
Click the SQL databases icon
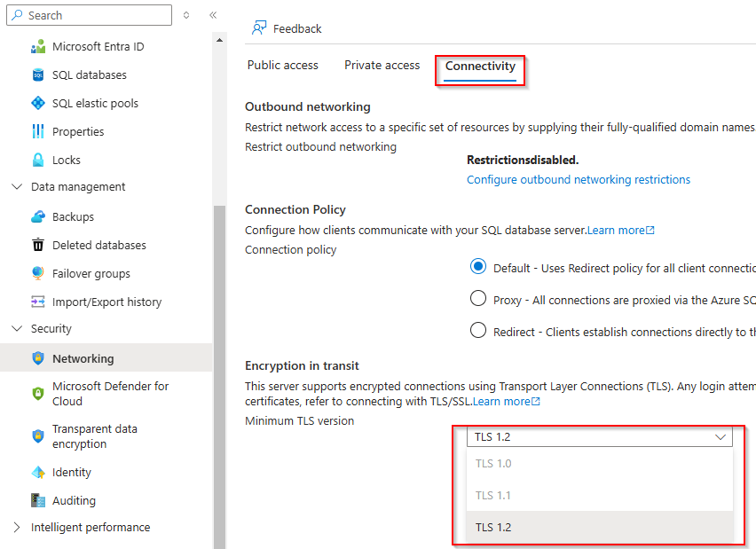tap(38, 75)
